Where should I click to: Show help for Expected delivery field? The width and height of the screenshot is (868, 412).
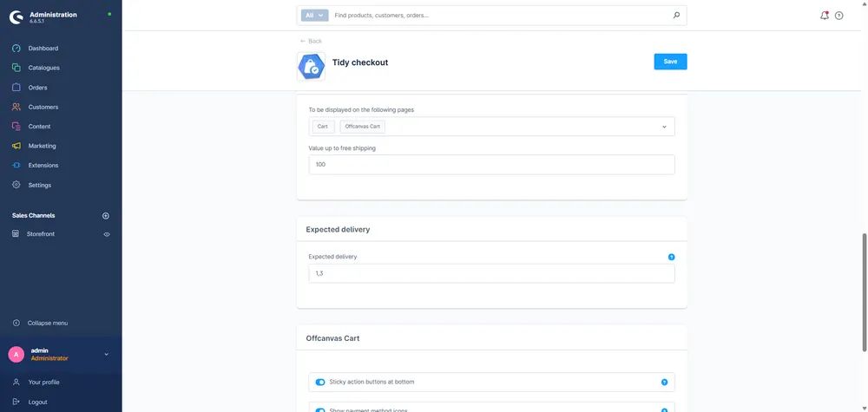pos(672,257)
